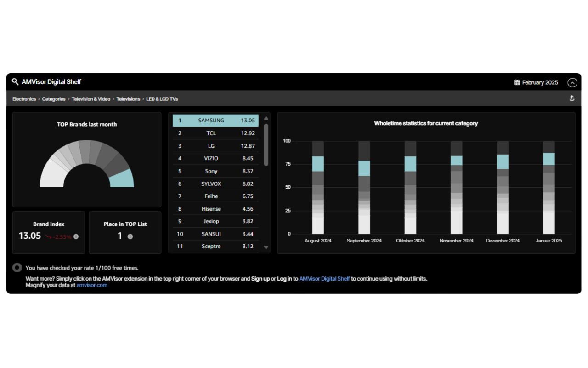This screenshot has height=368, width=588.
Task: Select the Sceptre row in brand list
Action: [215, 247]
